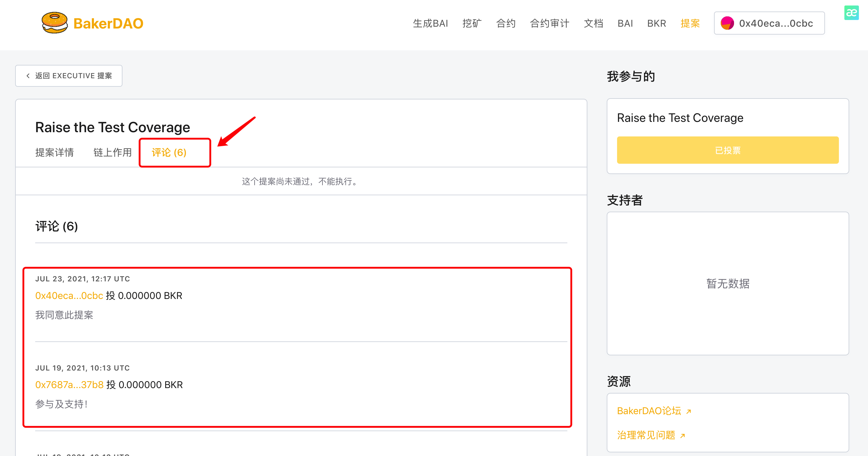The height and width of the screenshot is (456, 868).
Task: Click comment text 参与及支持!
Action: click(x=62, y=404)
